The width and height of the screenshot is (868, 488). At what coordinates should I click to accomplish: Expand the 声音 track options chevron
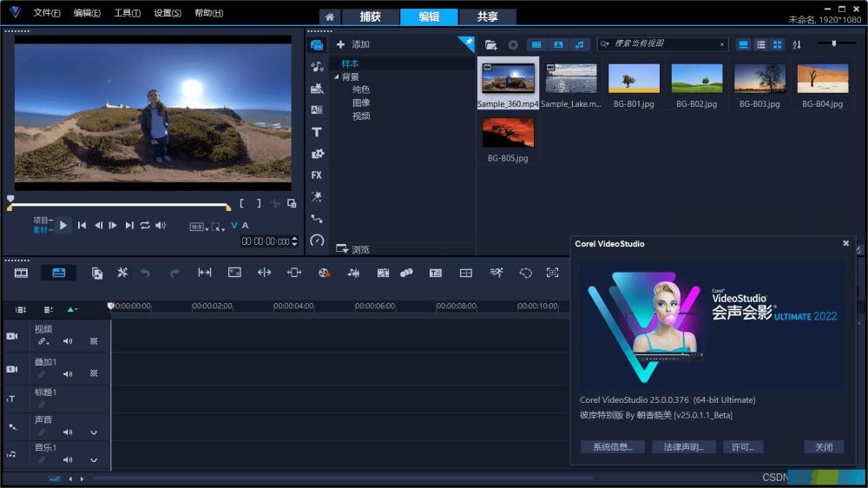point(94,432)
